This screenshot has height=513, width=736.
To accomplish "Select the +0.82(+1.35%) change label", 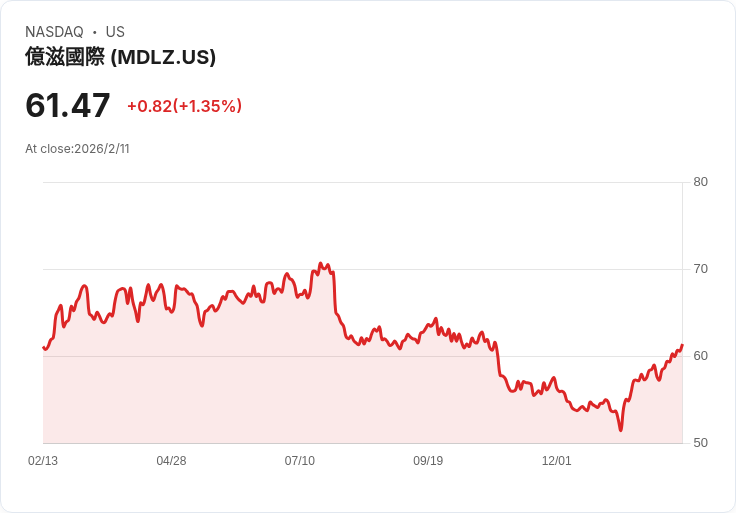I will click(184, 106).
